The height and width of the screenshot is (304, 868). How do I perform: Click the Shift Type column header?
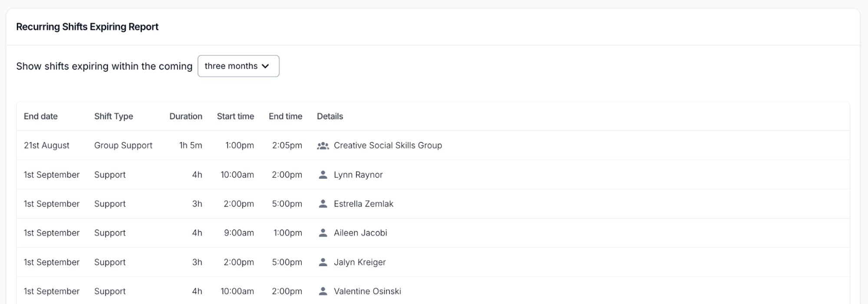(114, 116)
